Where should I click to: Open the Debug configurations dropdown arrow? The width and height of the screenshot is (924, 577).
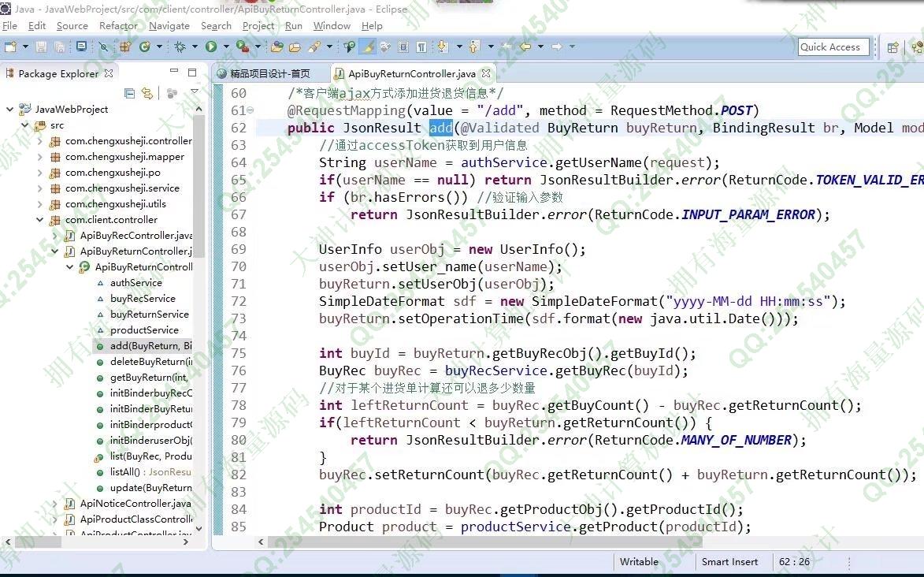(195, 47)
